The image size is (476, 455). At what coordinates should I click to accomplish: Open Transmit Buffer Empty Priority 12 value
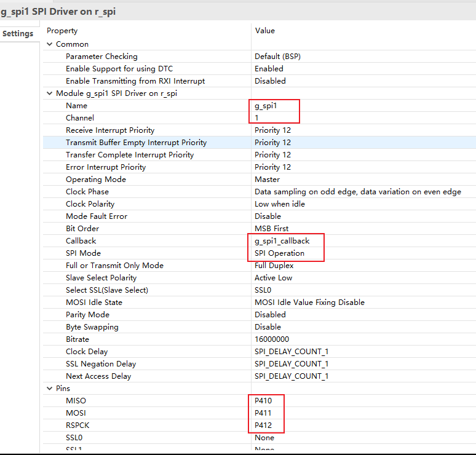[272, 143]
